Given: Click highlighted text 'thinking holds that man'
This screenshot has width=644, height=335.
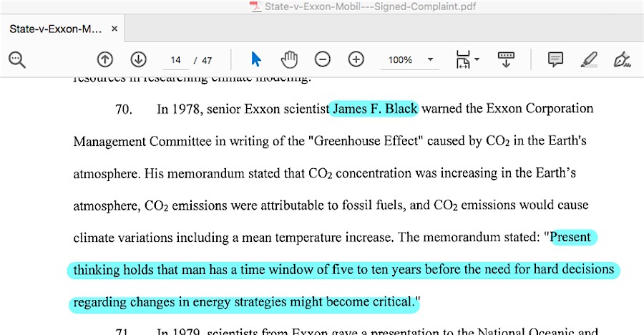Looking at the screenshot, I should [136, 270].
